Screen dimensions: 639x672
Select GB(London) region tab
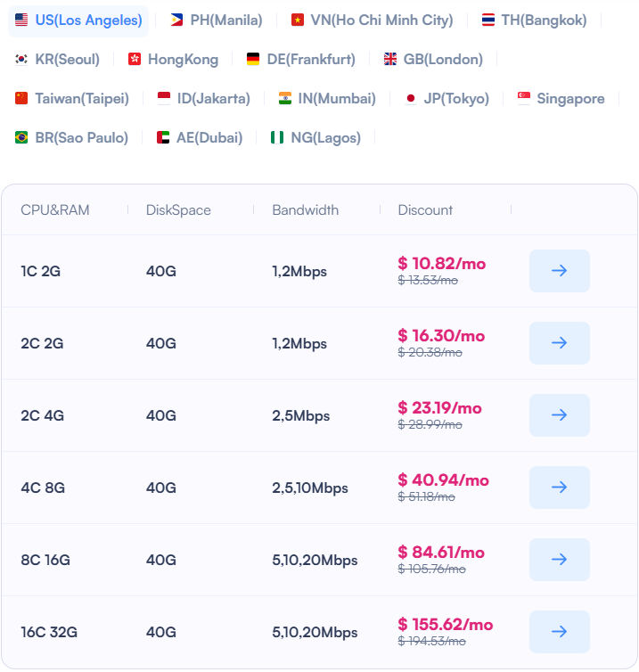(x=433, y=60)
